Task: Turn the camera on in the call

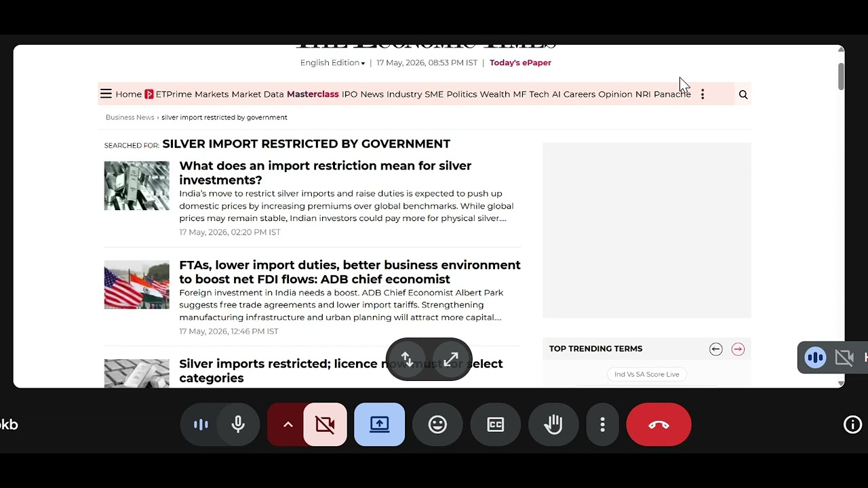Action: [325, 425]
